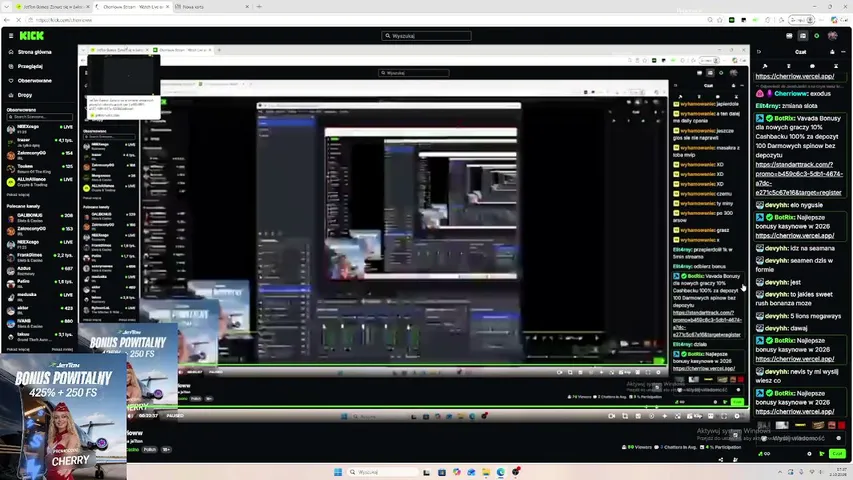Image resolution: width=853 pixels, height=480 pixels.
Task: Click the chat message input field
Action: 800,439
